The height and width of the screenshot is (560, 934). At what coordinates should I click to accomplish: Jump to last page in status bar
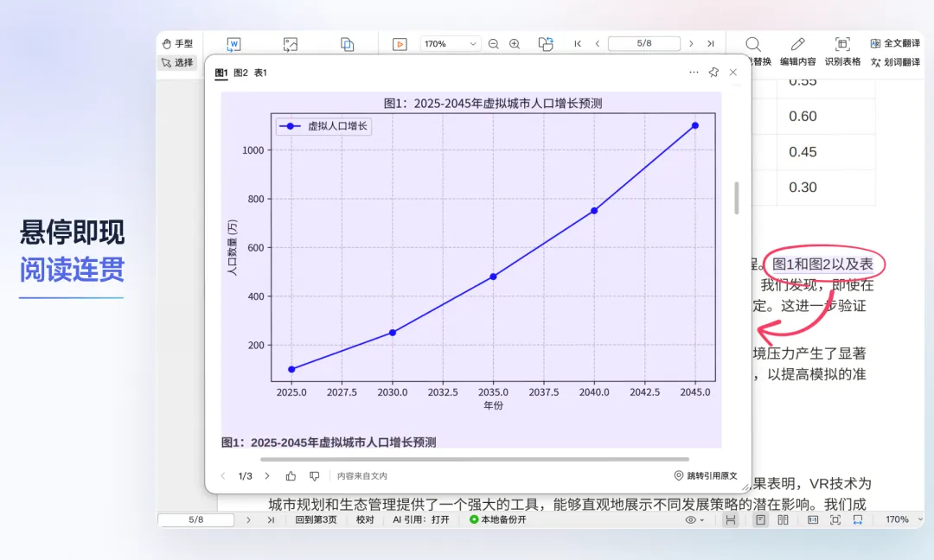[x=271, y=519]
